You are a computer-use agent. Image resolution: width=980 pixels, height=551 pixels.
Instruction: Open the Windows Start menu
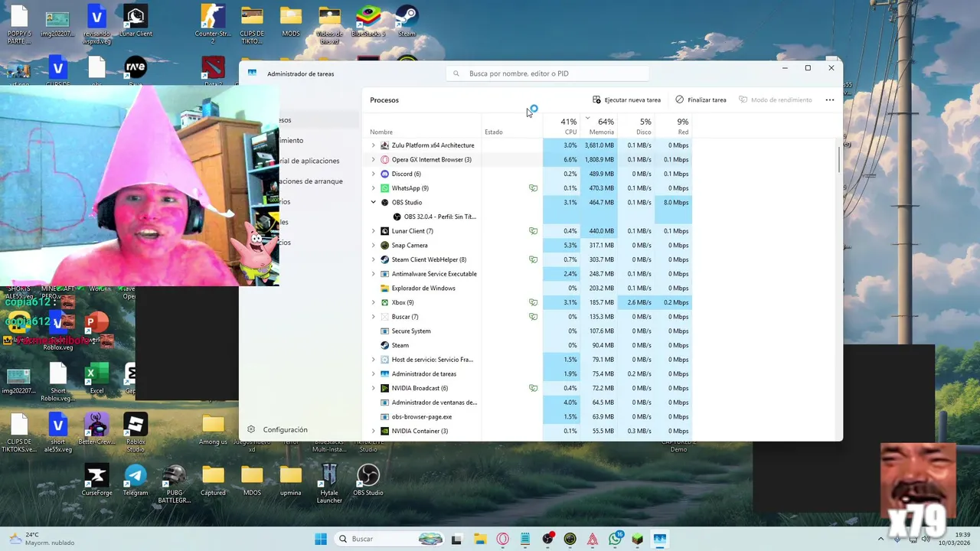point(321,539)
